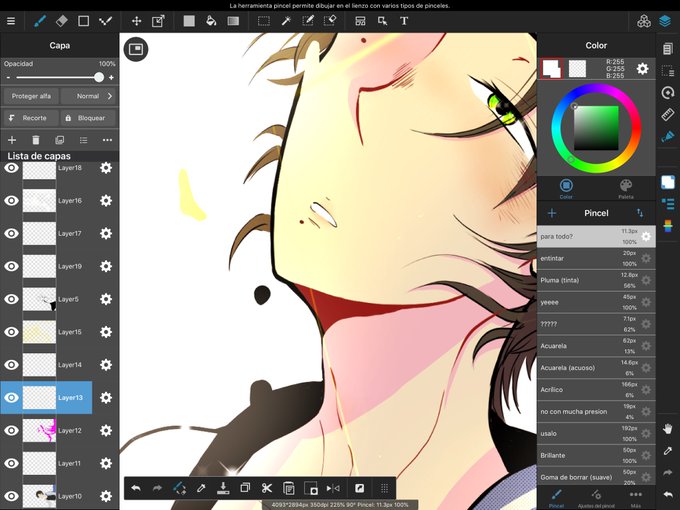This screenshot has width=680, height=510.
Task: Select the selection pen tool
Action: pyautogui.click(x=308, y=21)
